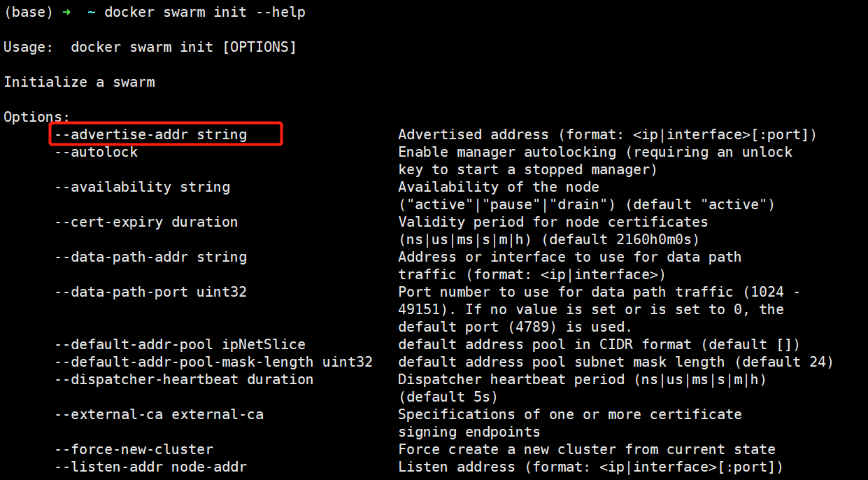This screenshot has height=480, width=868.
Task: Click the --data-path-port uint32 option
Action: [151, 292]
